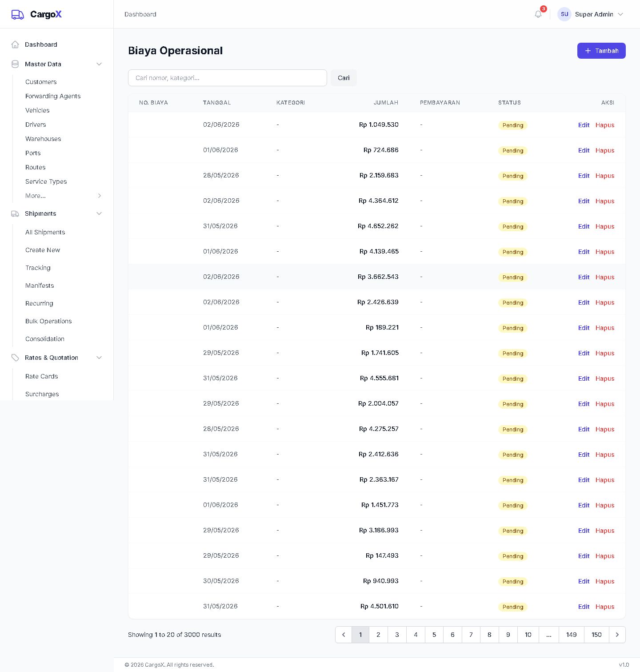Click Pending badge in Rp 940.993 row
This screenshot has width=640, height=672.
point(513,582)
